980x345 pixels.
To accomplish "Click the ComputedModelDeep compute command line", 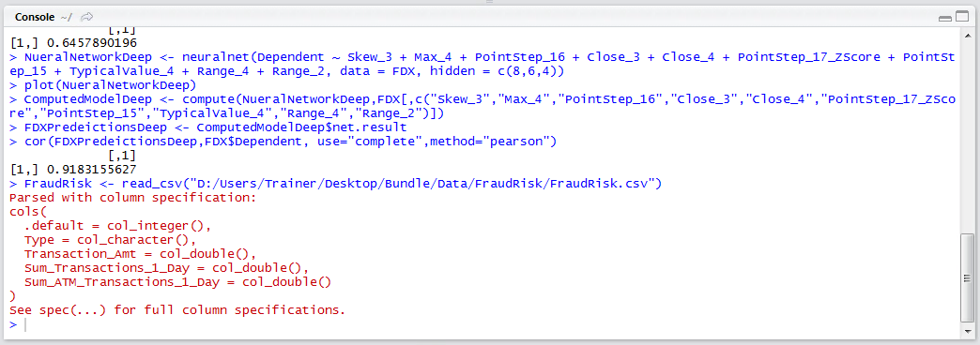I will pos(482,106).
